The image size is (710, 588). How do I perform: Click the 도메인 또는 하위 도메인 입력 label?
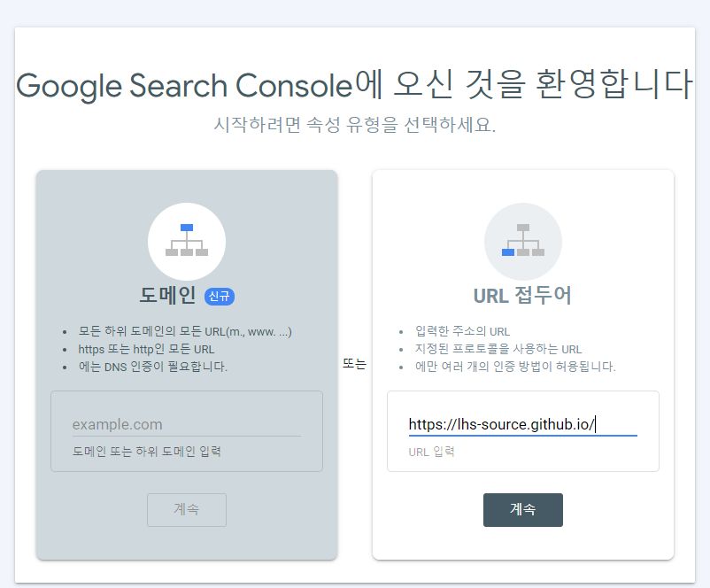coord(147,452)
